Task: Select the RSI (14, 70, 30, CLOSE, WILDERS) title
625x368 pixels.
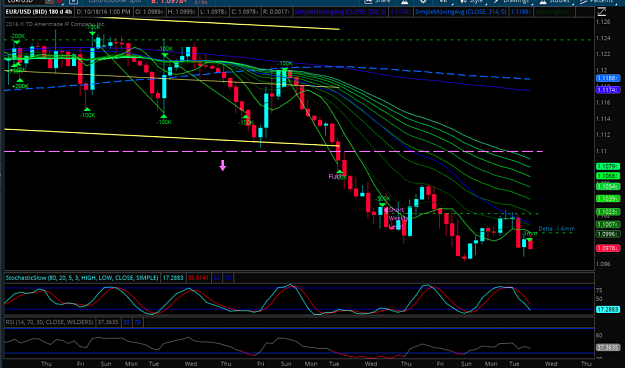Action: pyautogui.click(x=49, y=322)
